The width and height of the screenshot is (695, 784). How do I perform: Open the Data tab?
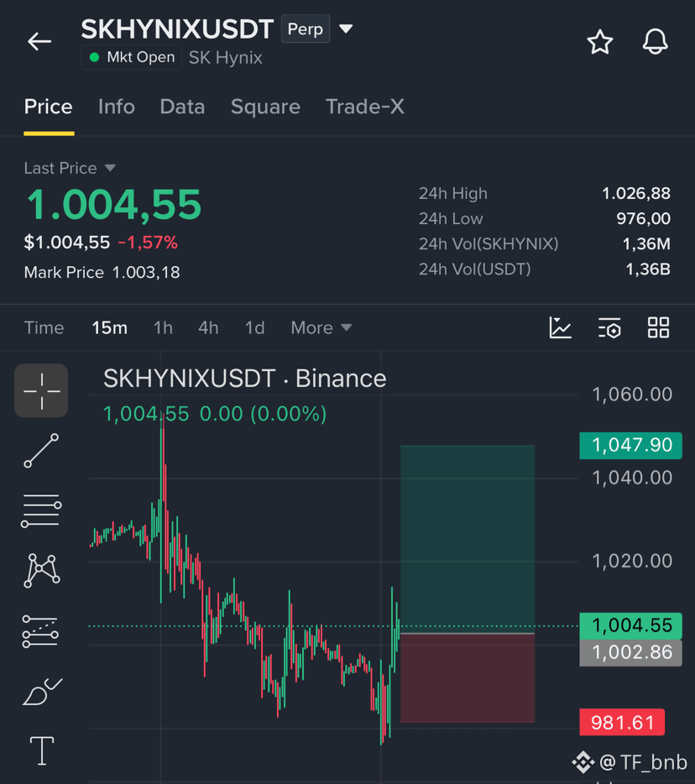[x=182, y=107]
